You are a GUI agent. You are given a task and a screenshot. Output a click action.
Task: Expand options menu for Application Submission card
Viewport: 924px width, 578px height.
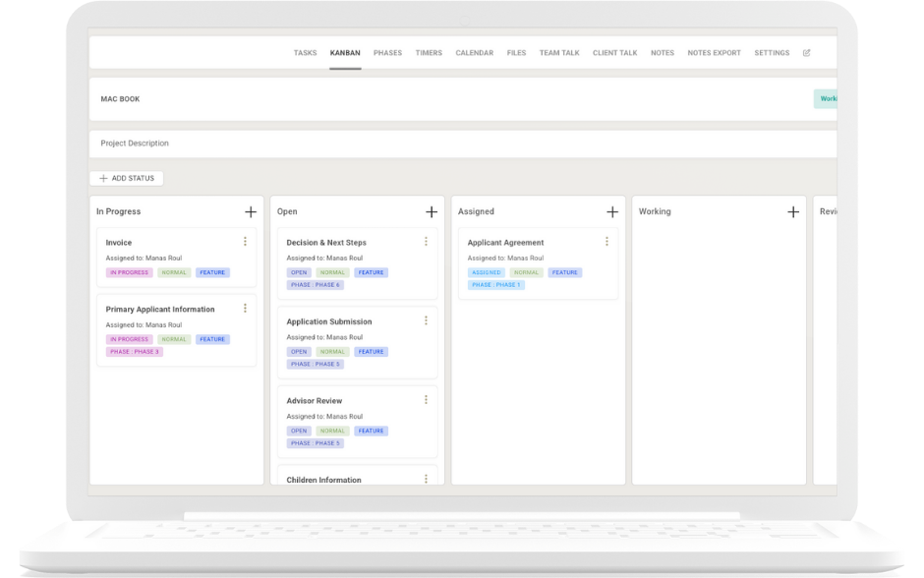[x=426, y=320]
